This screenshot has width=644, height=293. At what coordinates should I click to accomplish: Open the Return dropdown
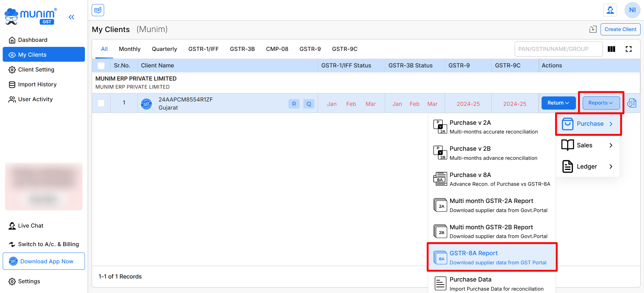(x=558, y=103)
